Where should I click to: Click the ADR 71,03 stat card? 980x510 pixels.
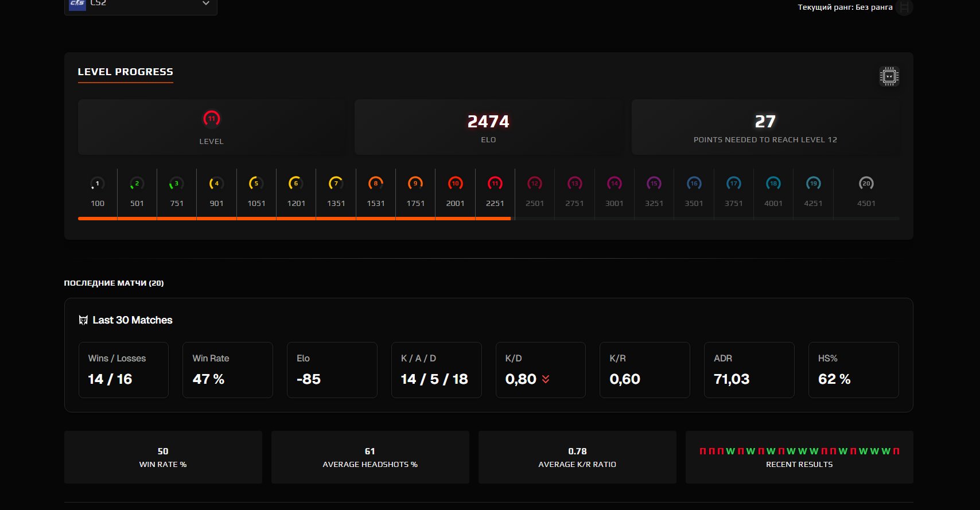point(749,370)
